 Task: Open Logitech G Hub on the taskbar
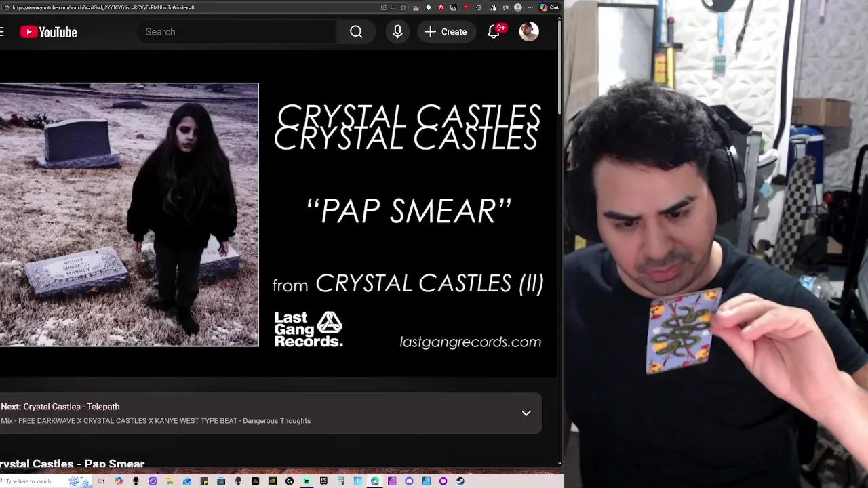tap(290, 481)
